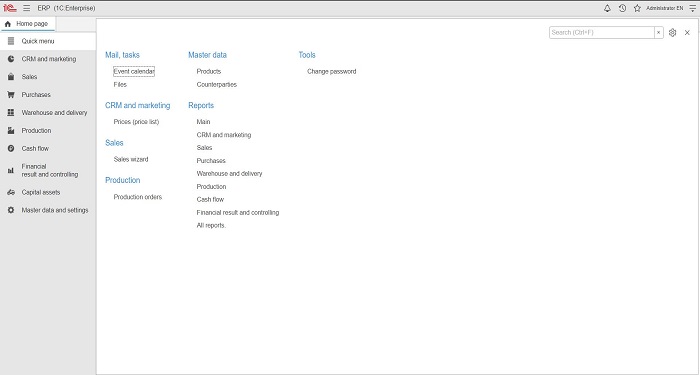Click the Production factory icon
Image resolution: width=700 pixels, height=375 pixels.
coord(11,130)
